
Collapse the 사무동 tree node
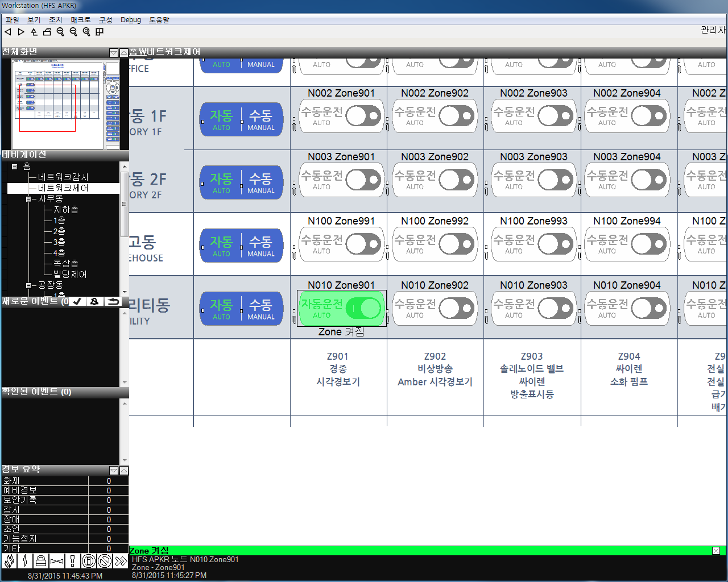click(28, 199)
